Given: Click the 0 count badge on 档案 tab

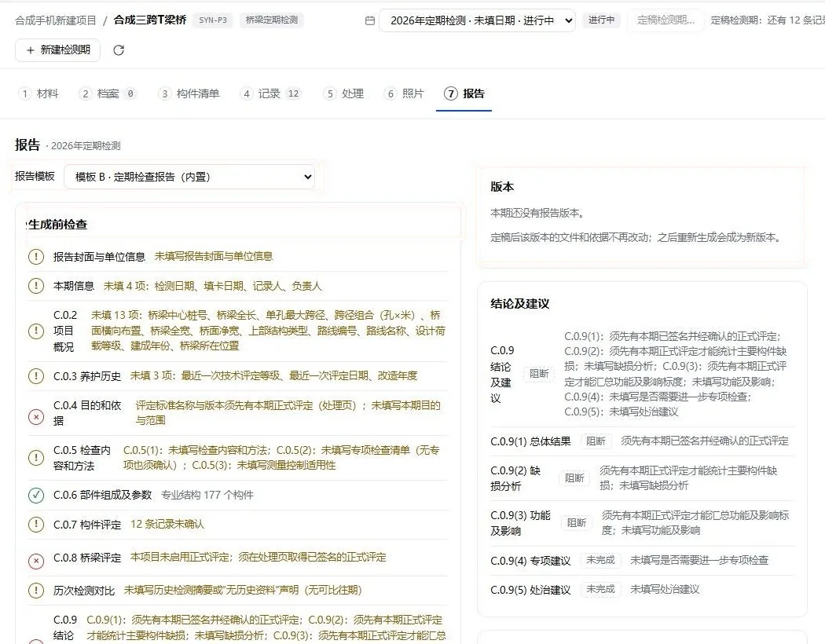Looking at the screenshot, I should (130, 93).
